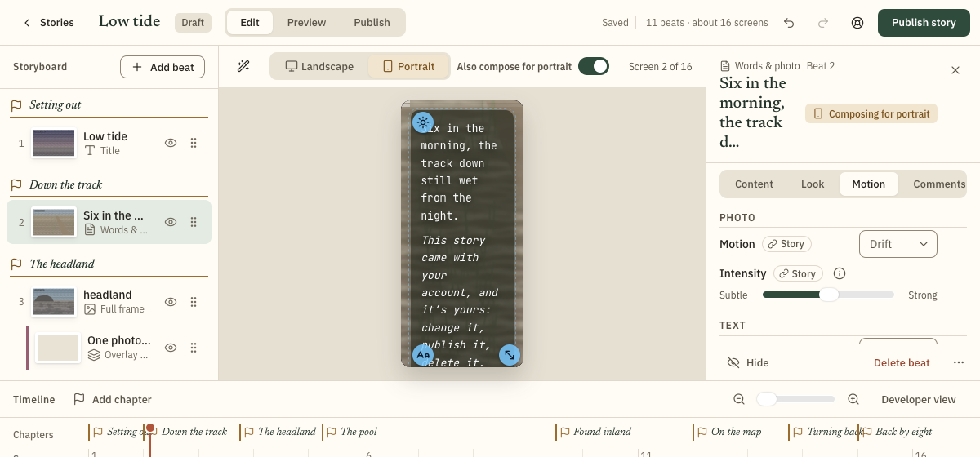980x457 pixels.
Task: Jump to Found inland chapter marker
Action: [595, 432]
